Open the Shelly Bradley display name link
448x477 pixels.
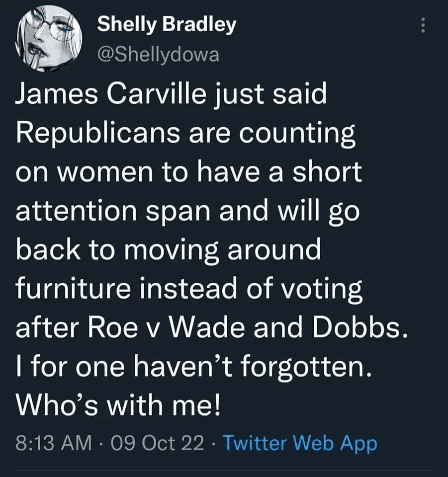(166, 24)
